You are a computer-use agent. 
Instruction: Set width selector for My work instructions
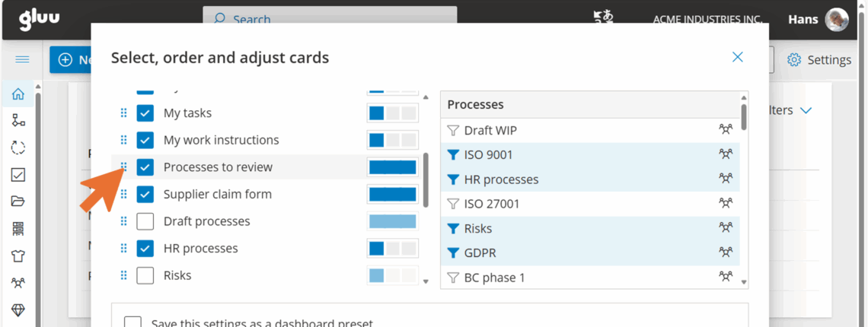(x=393, y=140)
